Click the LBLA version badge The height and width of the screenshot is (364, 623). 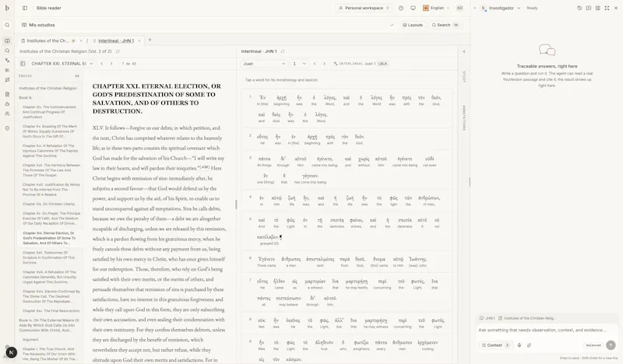coord(382,64)
